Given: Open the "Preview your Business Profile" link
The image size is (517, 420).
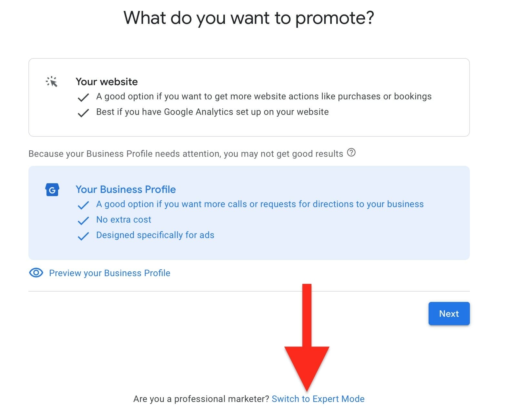Looking at the screenshot, I should [x=109, y=273].
